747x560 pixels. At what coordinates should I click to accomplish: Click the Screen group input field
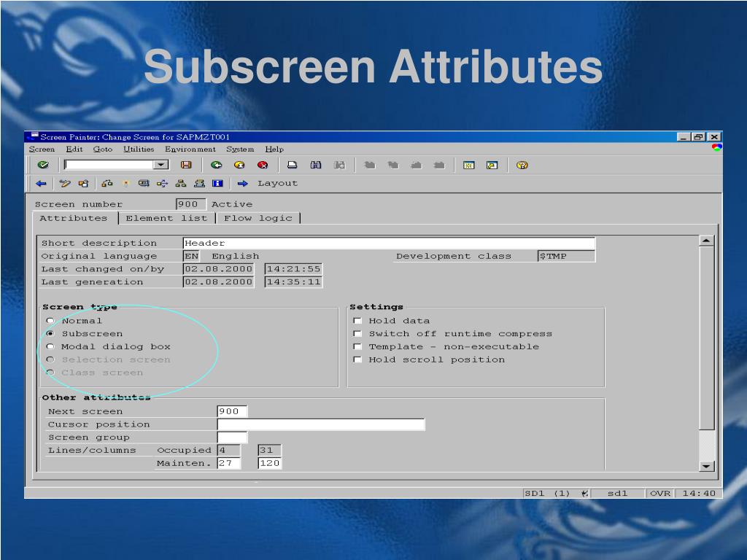click(x=232, y=437)
